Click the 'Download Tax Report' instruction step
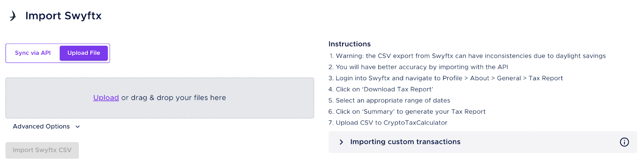 click(x=381, y=89)
